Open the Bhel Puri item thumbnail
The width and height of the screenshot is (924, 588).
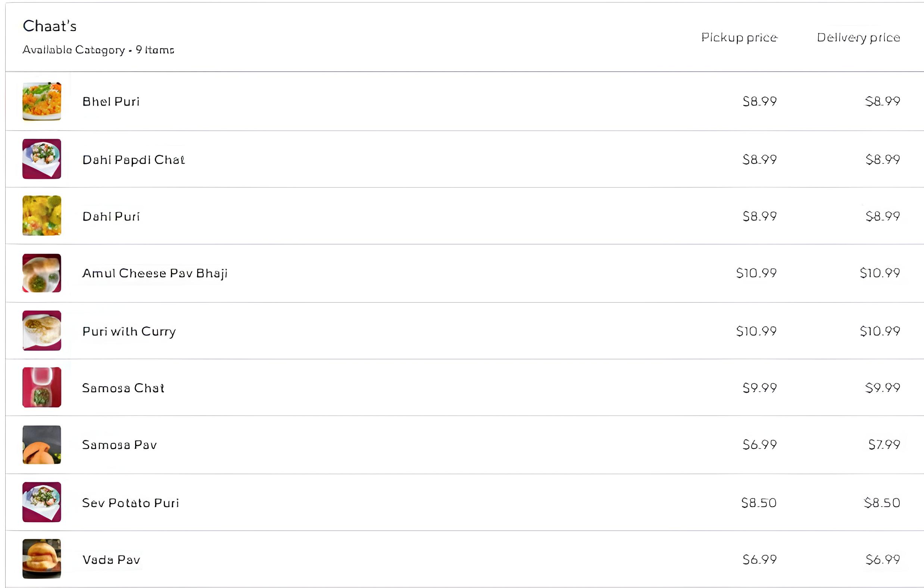point(42,101)
